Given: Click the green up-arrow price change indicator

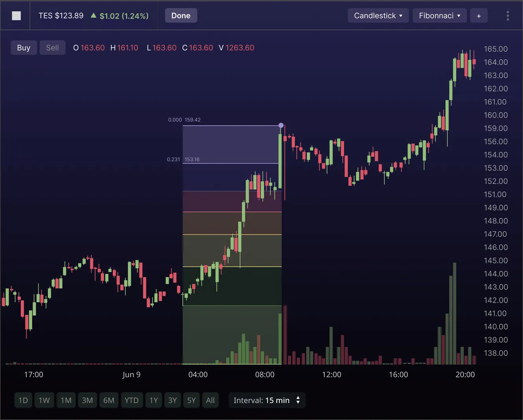Looking at the screenshot, I should click(x=93, y=15).
